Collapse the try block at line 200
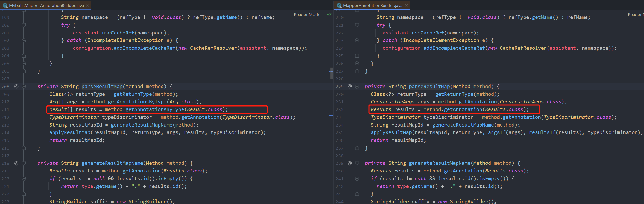 point(24,25)
